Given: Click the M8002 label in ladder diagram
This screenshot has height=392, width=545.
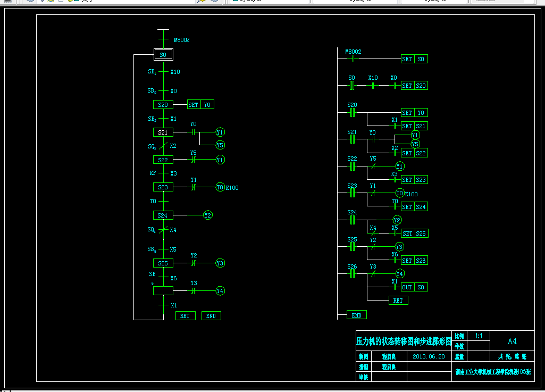Looking at the screenshot, I should point(353,52).
